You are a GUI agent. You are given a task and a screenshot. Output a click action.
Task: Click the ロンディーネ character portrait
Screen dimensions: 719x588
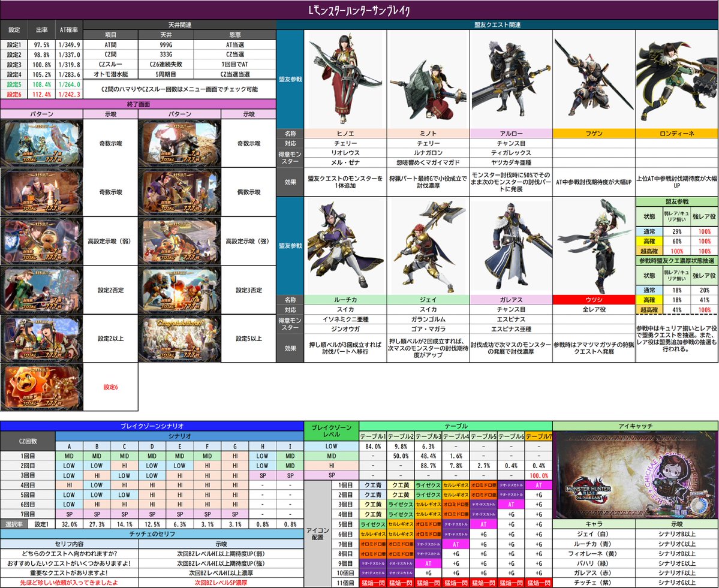677,79
